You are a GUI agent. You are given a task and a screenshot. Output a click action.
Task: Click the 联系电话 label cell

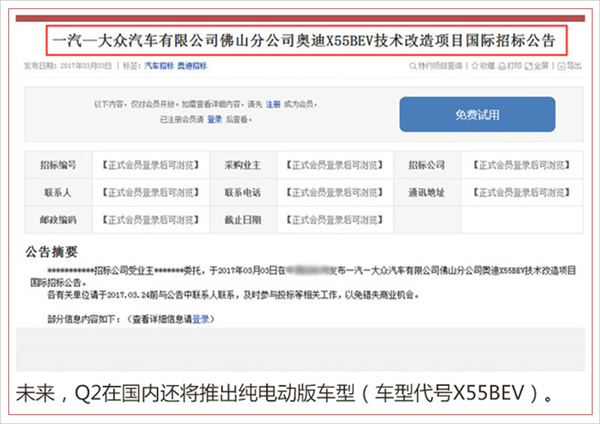243,192
